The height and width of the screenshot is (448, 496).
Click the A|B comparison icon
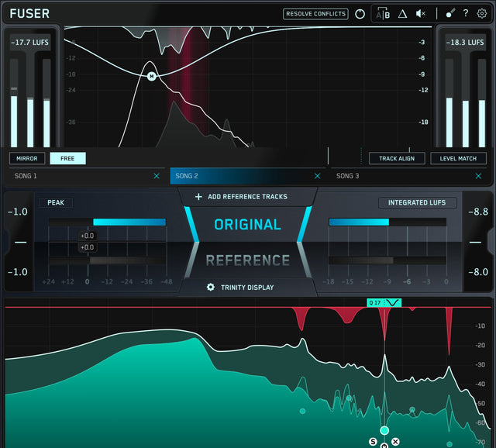point(382,14)
